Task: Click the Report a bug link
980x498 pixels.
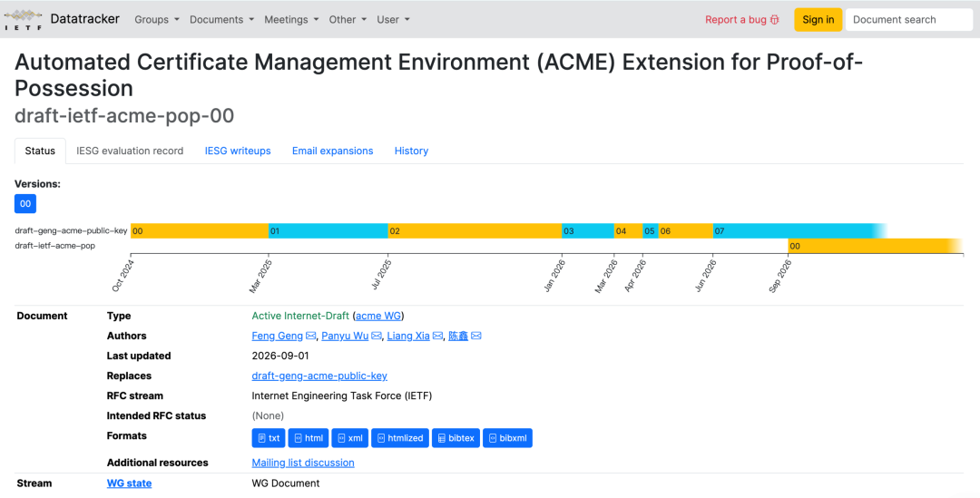Action: [x=742, y=19]
